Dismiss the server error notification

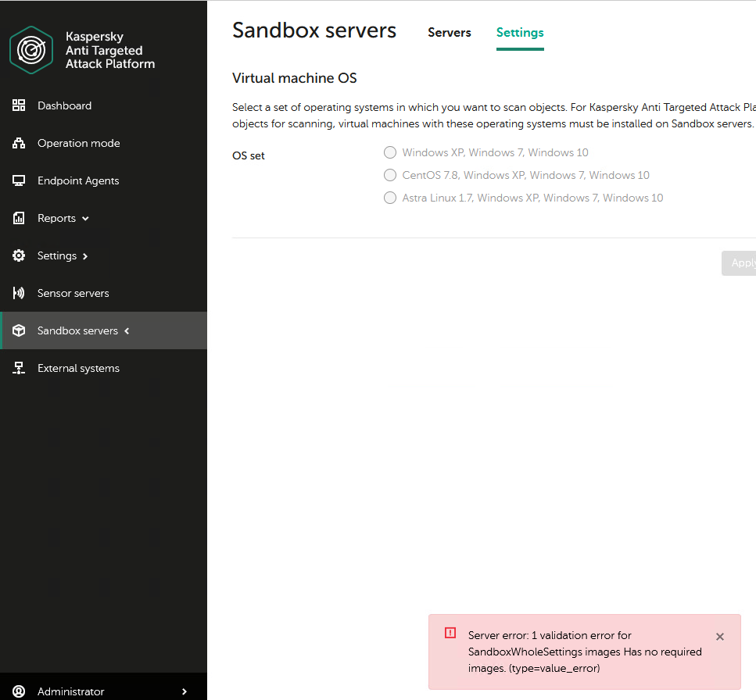(x=720, y=637)
